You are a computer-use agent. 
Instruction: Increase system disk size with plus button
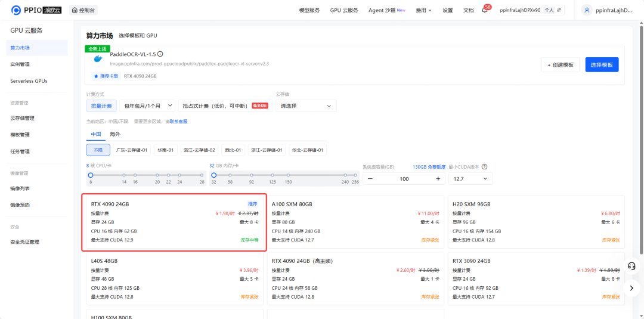tap(438, 179)
